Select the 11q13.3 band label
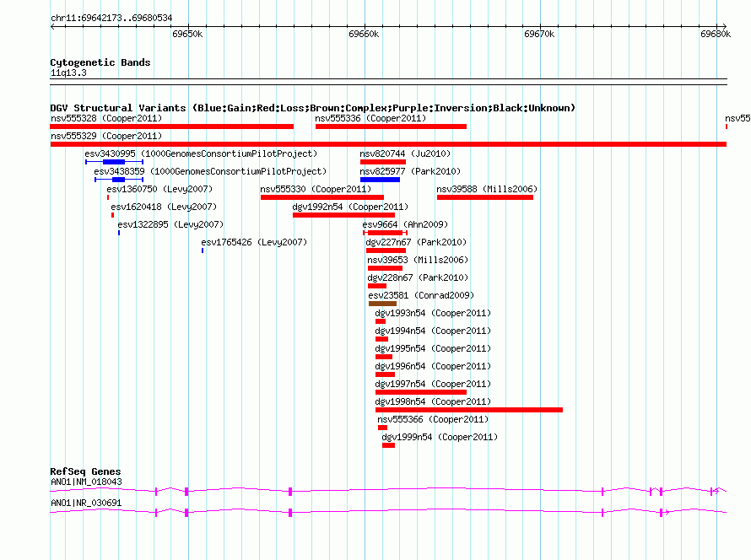The image size is (751, 560). (x=68, y=73)
